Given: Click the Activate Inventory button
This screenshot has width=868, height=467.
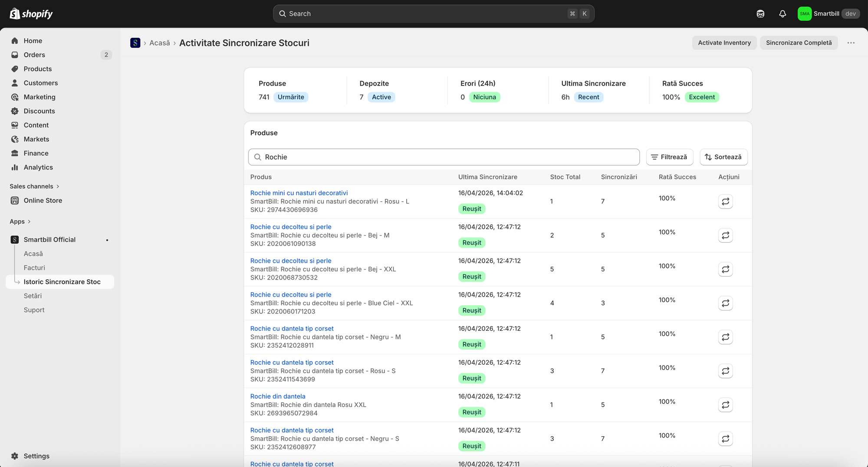Looking at the screenshot, I should (x=724, y=43).
